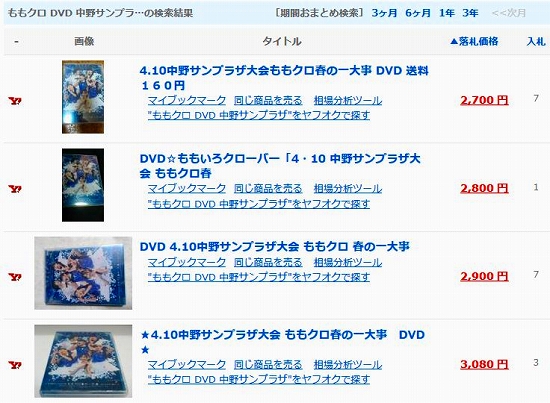
Task: Sort results by 入札 column header
Action: (x=536, y=41)
